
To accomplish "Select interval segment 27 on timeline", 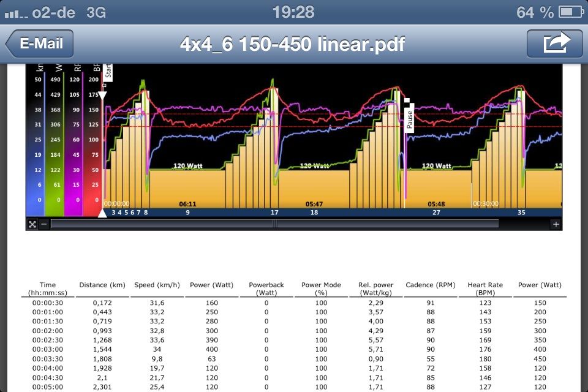I will pos(436,213).
